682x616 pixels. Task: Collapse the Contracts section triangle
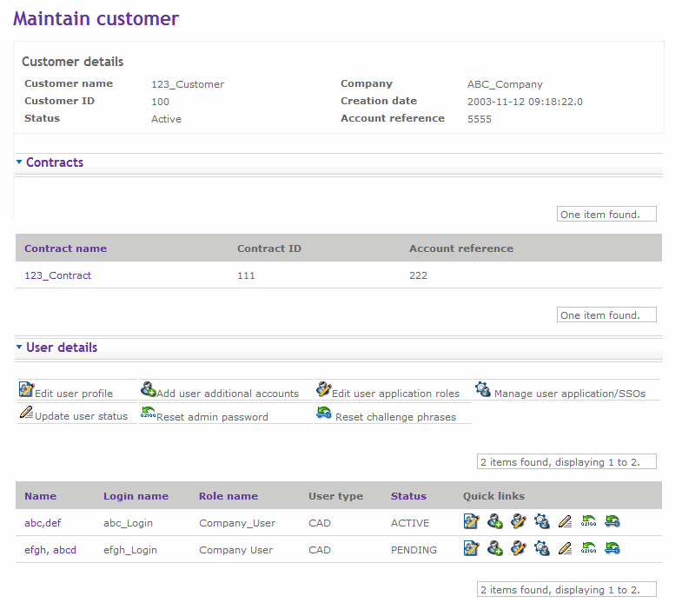click(19, 162)
